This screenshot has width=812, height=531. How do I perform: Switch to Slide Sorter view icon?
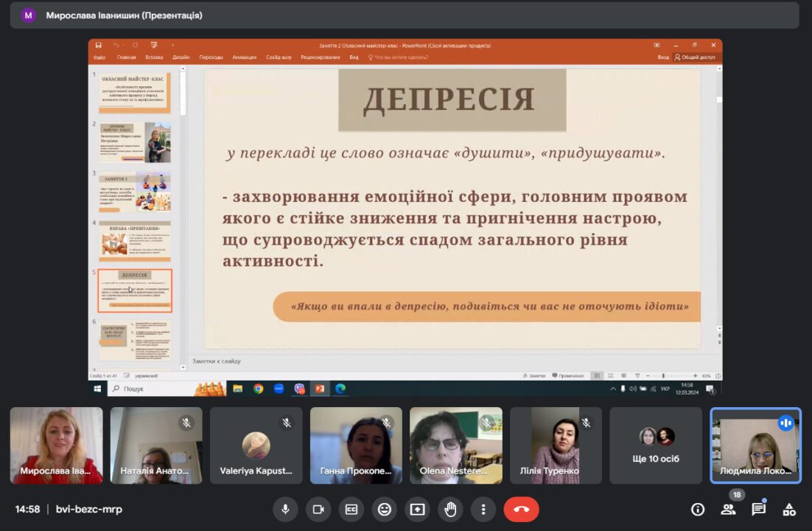(611, 376)
